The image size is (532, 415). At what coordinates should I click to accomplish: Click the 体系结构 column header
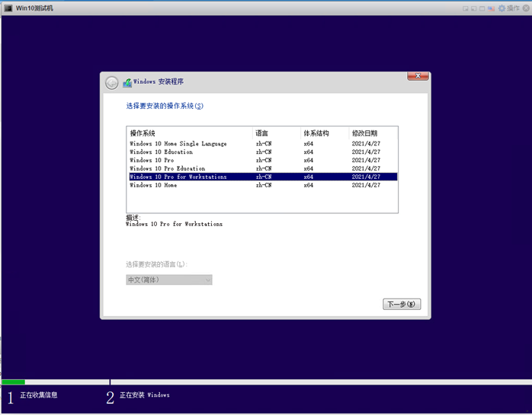coord(325,133)
